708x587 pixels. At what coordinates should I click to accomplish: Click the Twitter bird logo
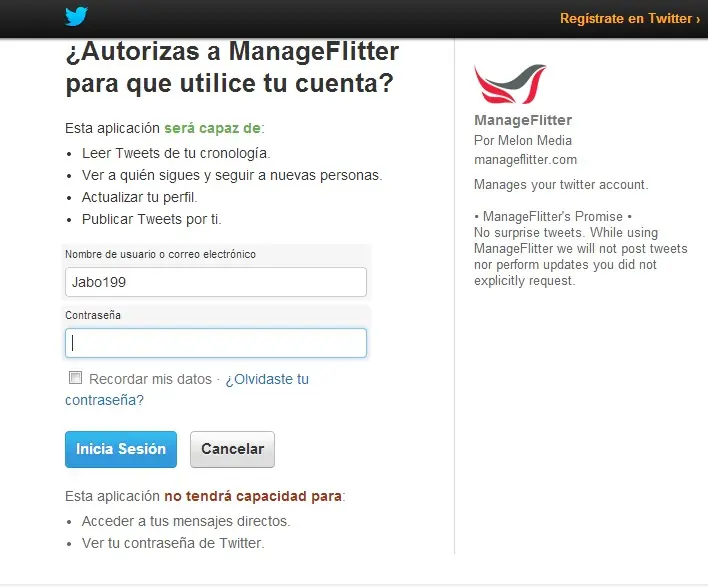click(76, 17)
